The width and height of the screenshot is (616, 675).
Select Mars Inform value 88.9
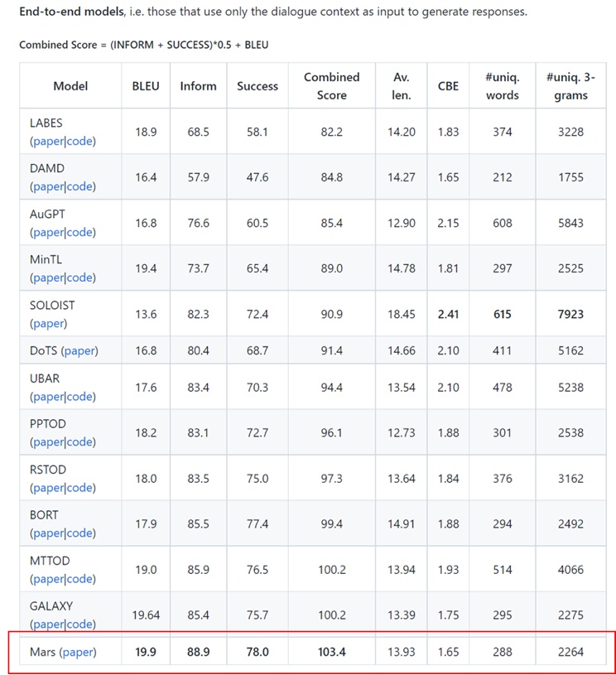[198, 652]
